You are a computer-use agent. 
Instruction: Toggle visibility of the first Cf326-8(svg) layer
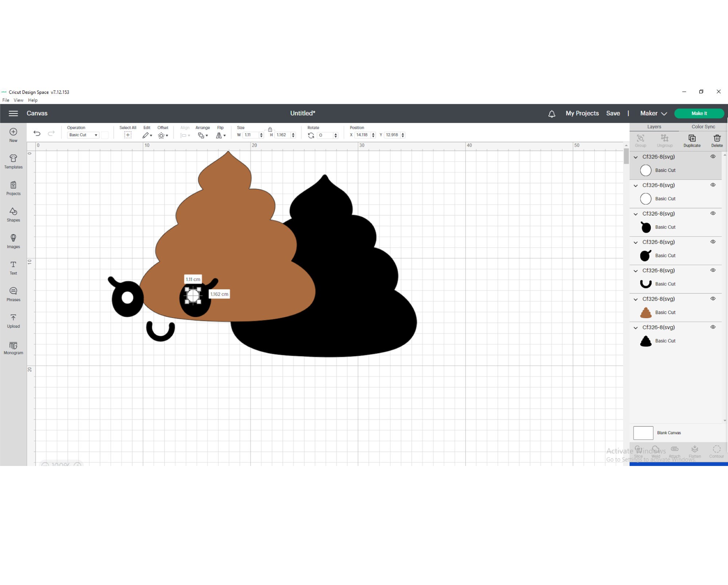pyautogui.click(x=713, y=157)
